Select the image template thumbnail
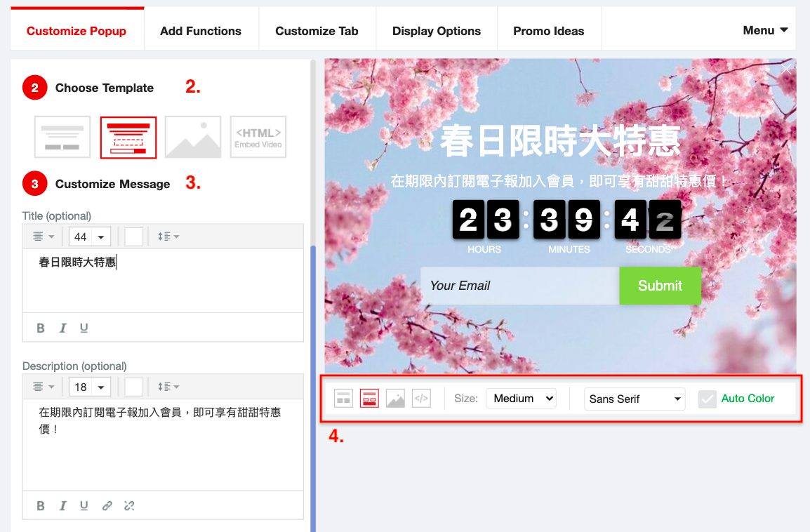 click(193, 138)
